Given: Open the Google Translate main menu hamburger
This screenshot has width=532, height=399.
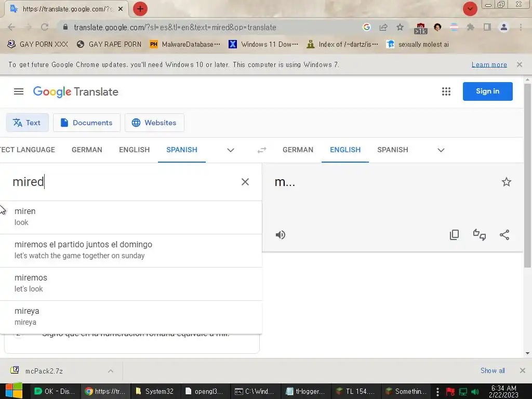Looking at the screenshot, I should click(x=19, y=91).
